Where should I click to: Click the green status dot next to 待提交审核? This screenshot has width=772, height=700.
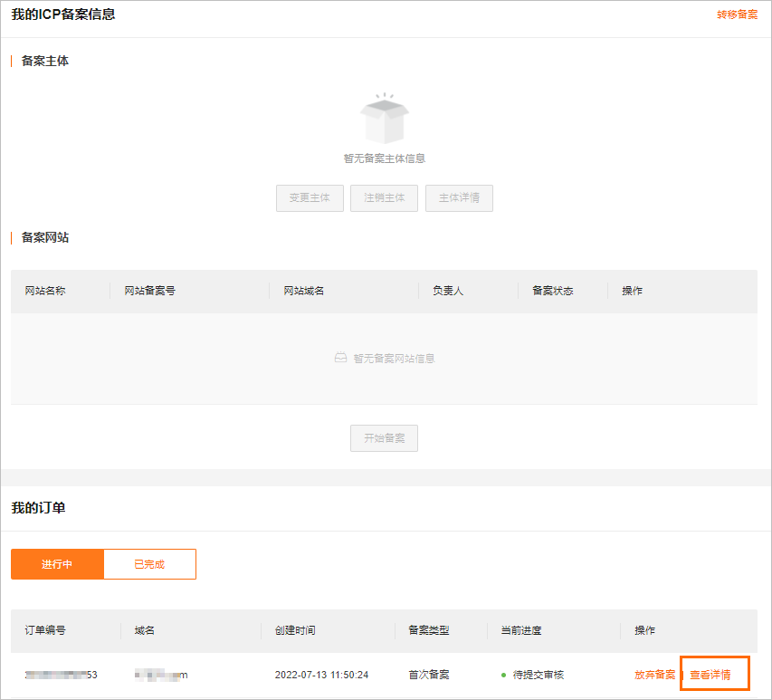coord(503,675)
